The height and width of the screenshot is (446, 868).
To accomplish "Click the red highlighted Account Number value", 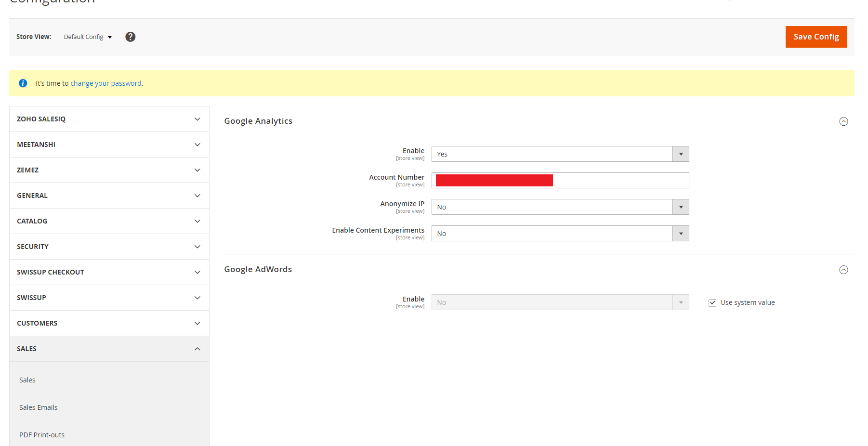I will pyautogui.click(x=493, y=180).
